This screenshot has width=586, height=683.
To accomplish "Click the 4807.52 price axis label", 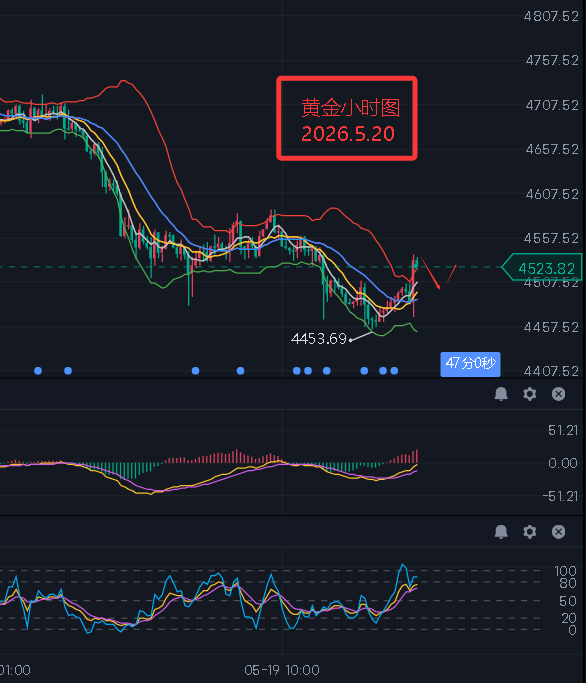I will pos(552,17).
